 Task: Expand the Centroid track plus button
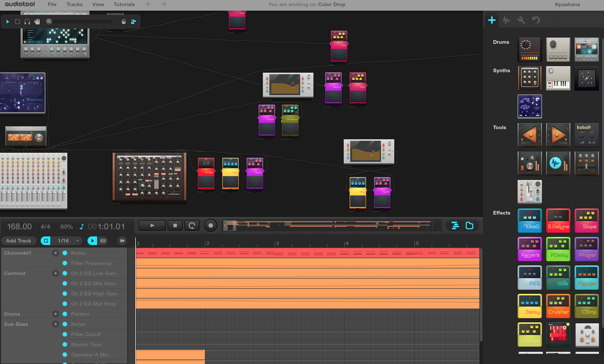pos(55,273)
